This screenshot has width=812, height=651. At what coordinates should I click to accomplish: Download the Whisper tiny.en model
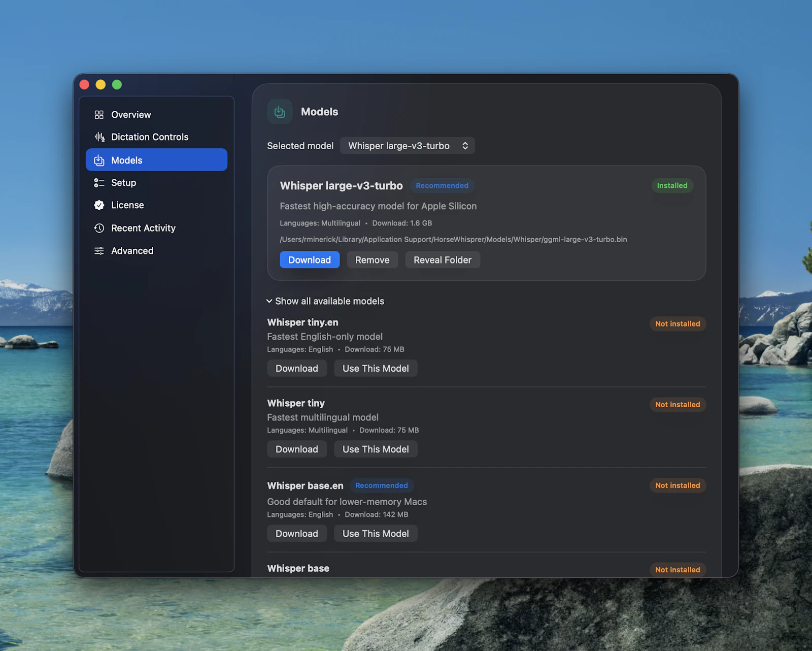coord(297,369)
